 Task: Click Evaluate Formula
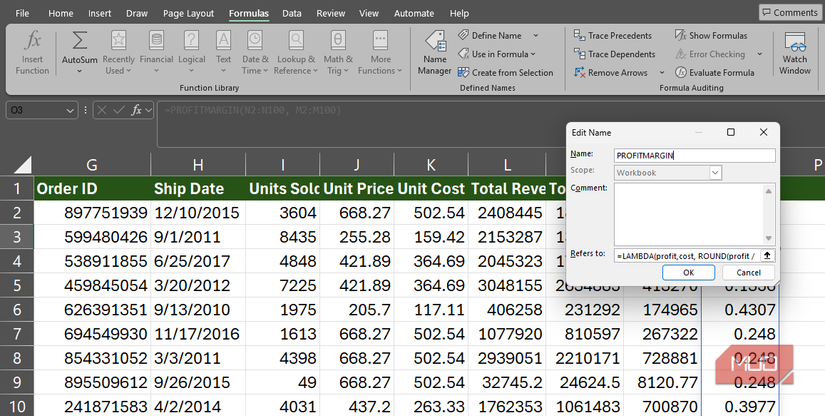point(715,73)
